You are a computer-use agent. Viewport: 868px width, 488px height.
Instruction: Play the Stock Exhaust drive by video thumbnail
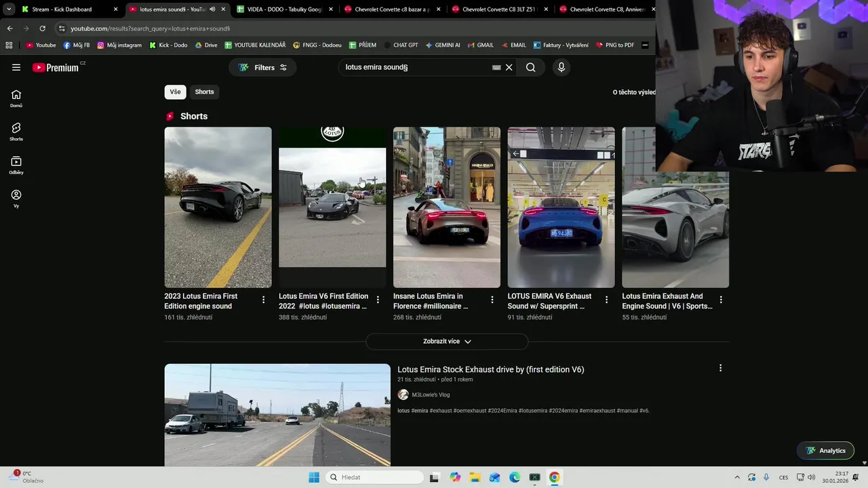pyautogui.click(x=277, y=415)
